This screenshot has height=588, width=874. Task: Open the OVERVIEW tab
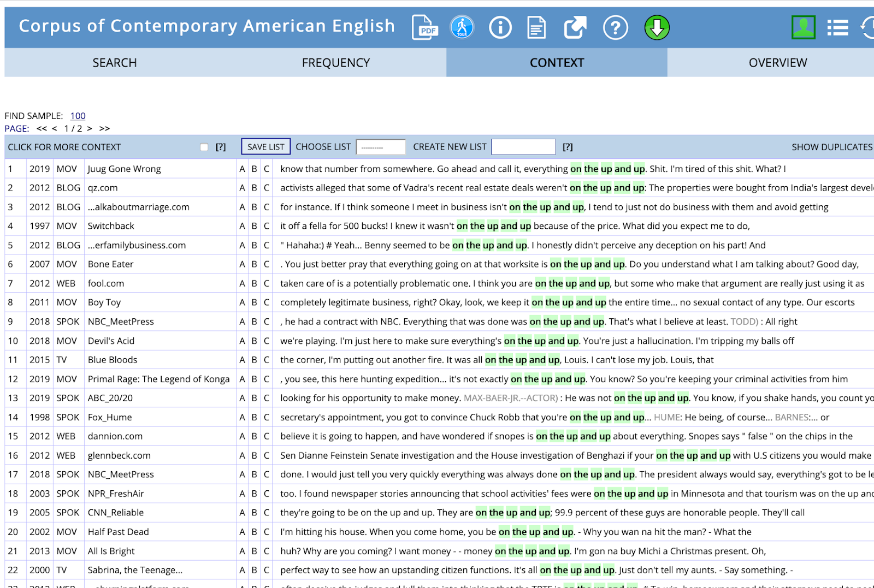[x=777, y=63]
